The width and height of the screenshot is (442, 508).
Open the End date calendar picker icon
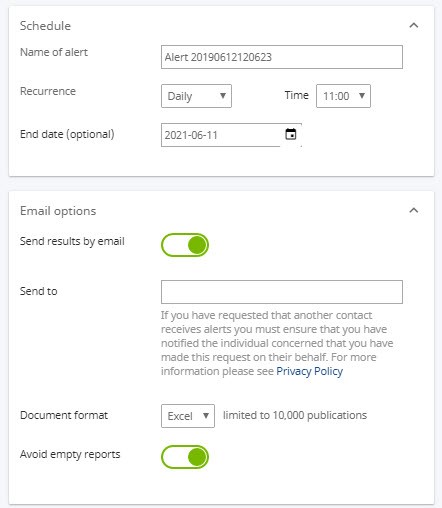[291, 134]
